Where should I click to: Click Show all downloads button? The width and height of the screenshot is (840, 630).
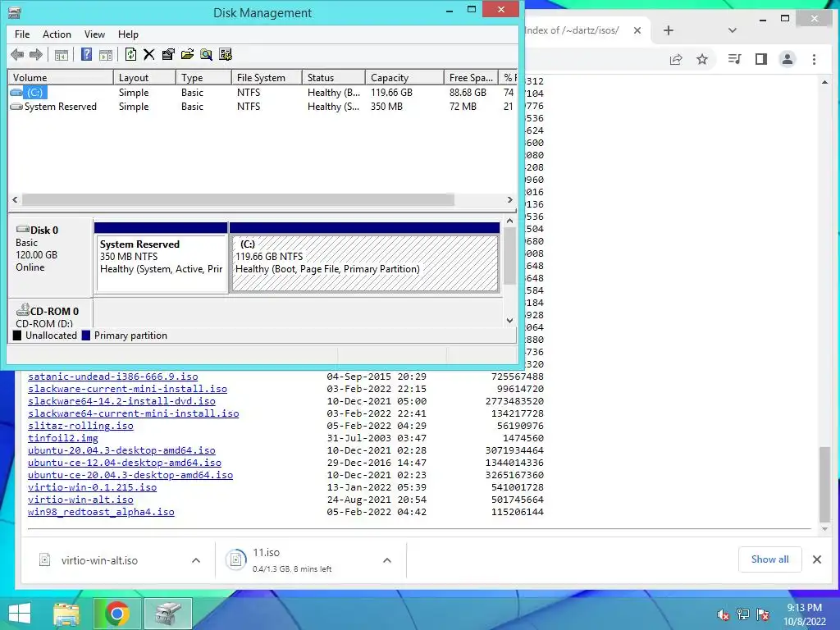pos(769,559)
